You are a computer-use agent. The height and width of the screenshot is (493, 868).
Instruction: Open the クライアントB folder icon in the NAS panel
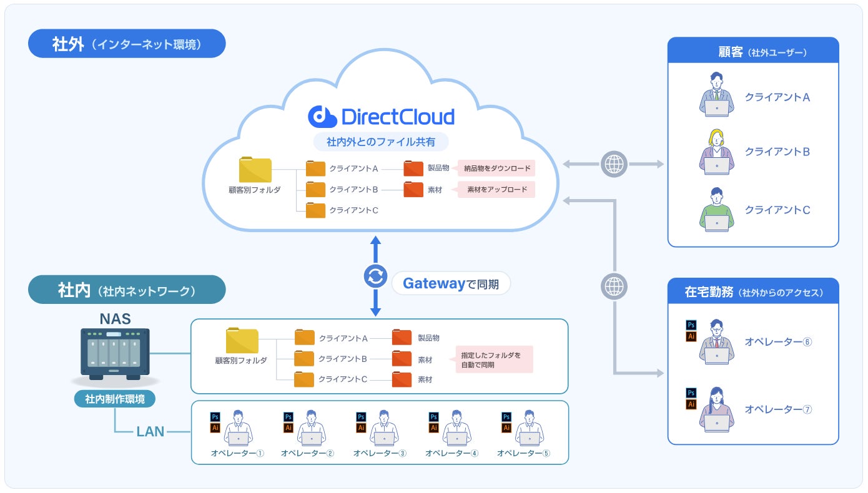(304, 359)
